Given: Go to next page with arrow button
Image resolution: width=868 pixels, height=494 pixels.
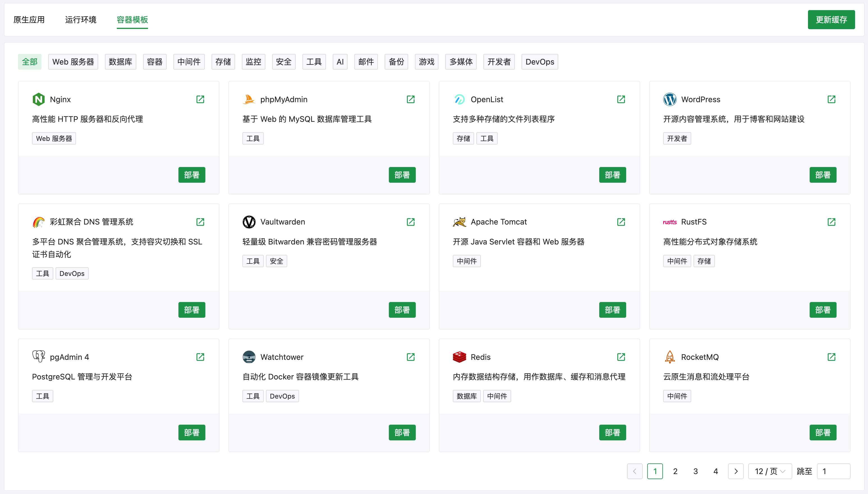Looking at the screenshot, I should pos(736,471).
